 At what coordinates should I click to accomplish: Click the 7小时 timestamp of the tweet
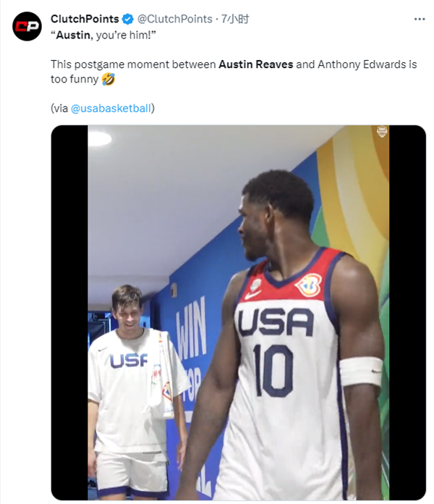pos(234,19)
